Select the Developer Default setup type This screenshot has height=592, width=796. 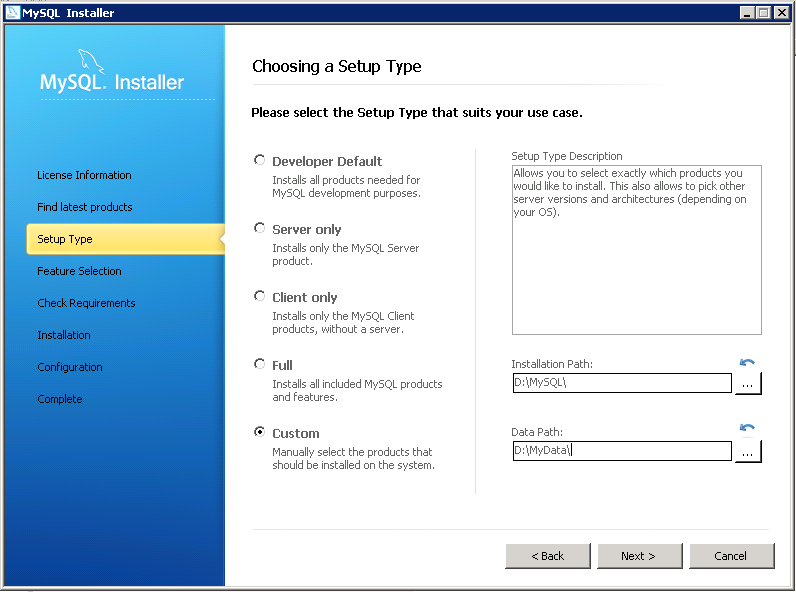(259, 160)
